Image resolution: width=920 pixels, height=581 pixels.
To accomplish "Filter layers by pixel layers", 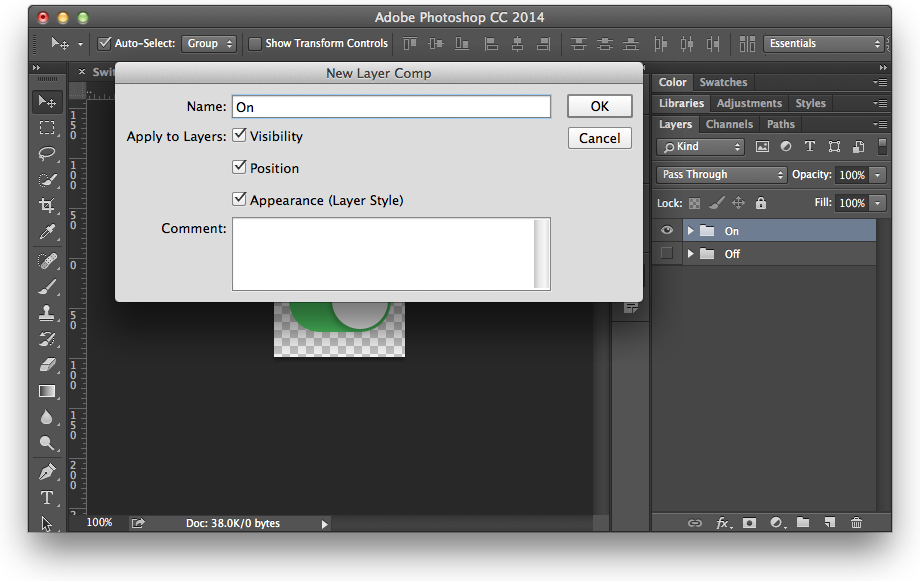I will 762,147.
